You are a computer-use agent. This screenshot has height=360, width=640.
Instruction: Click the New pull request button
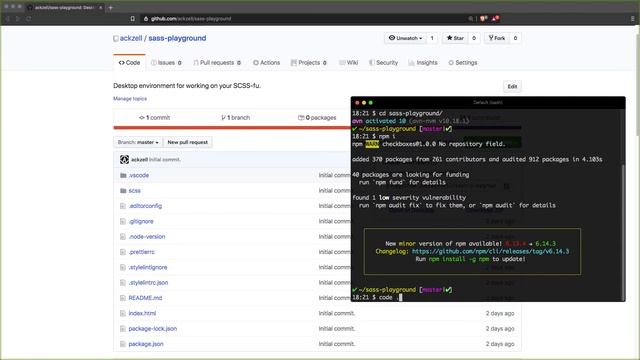[188, 142]
